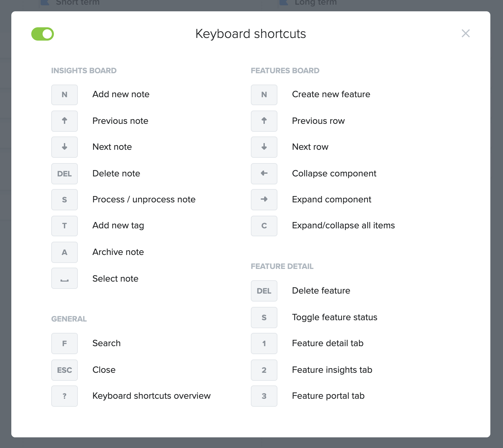Click the 3 key for Feature portal tab
The image size is (503, 448).
(264, 396)
